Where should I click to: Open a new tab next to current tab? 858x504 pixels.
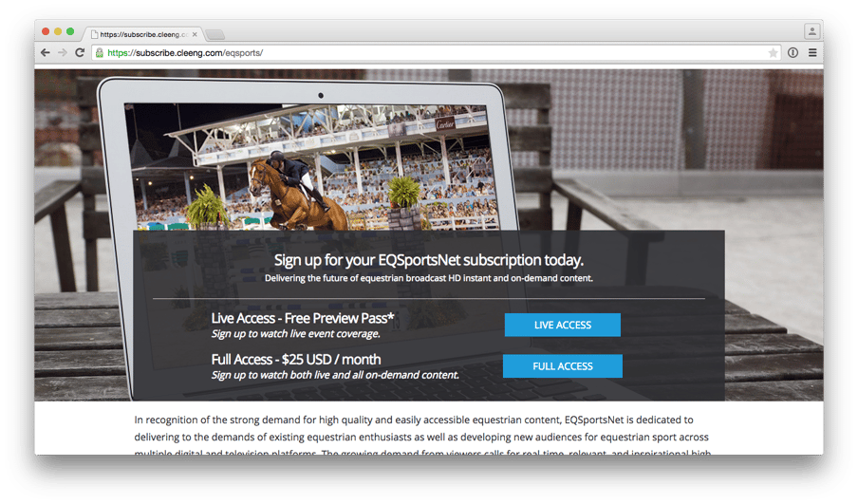click(x=215, y=35)
